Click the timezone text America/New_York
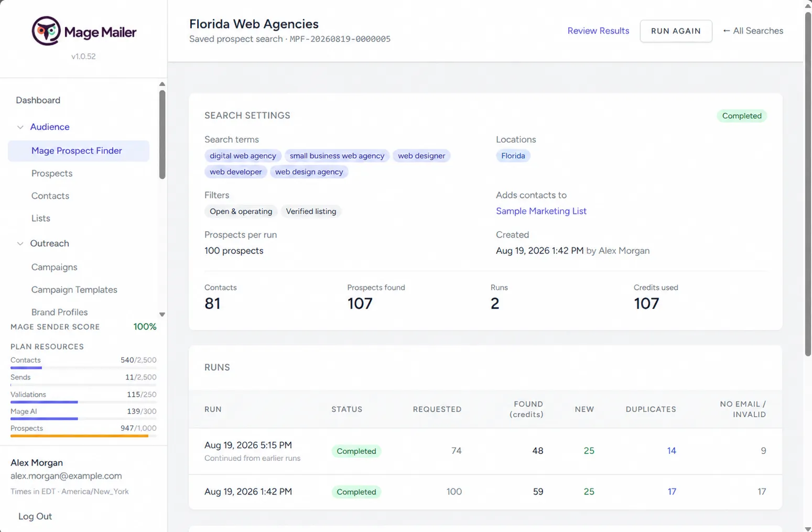This screenshot has height=532, width=812. (95, 492)
